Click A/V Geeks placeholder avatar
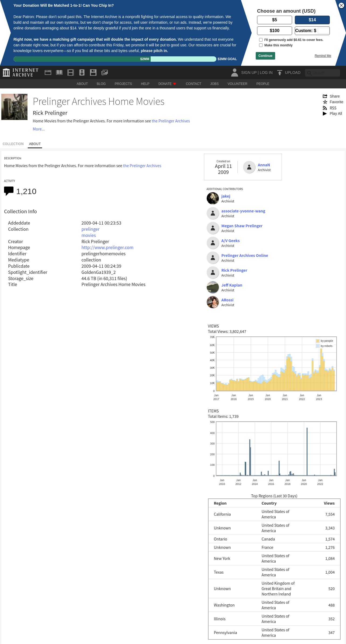 click(x=213, y=243)
